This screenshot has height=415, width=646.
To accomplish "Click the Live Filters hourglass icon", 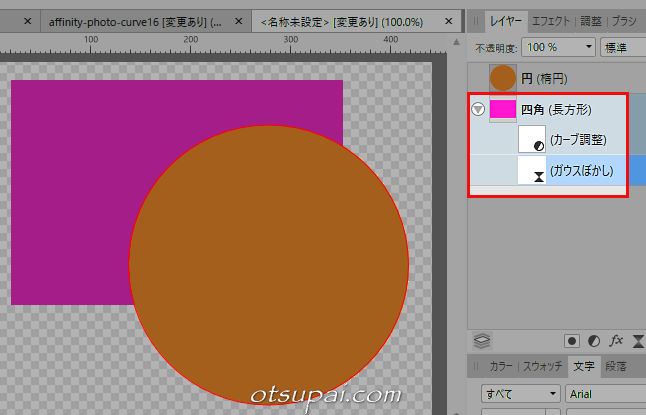I will pyautogui.click(x=638, y=340).
